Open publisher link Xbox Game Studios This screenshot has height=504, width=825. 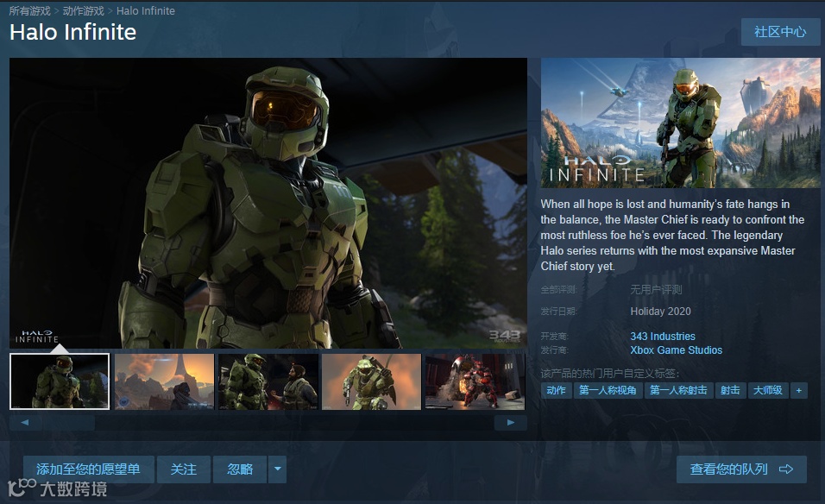pos(676,350)
